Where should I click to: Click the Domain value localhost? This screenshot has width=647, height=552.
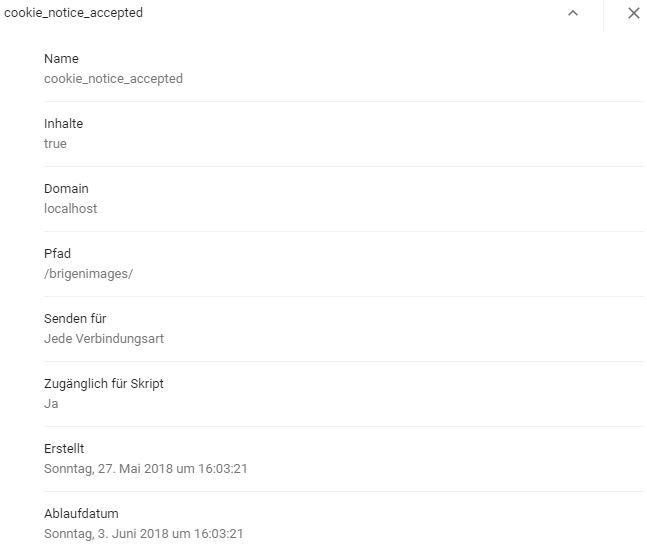point(71,208)
